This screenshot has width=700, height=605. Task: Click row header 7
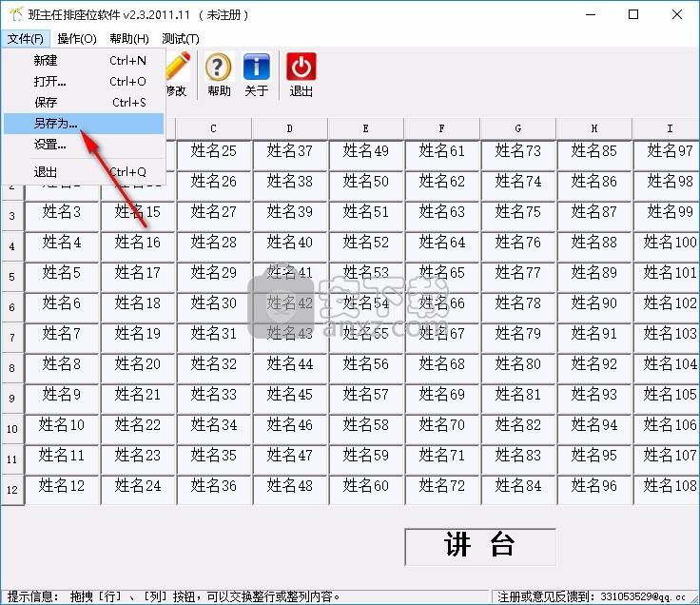(x=12, y=338)
